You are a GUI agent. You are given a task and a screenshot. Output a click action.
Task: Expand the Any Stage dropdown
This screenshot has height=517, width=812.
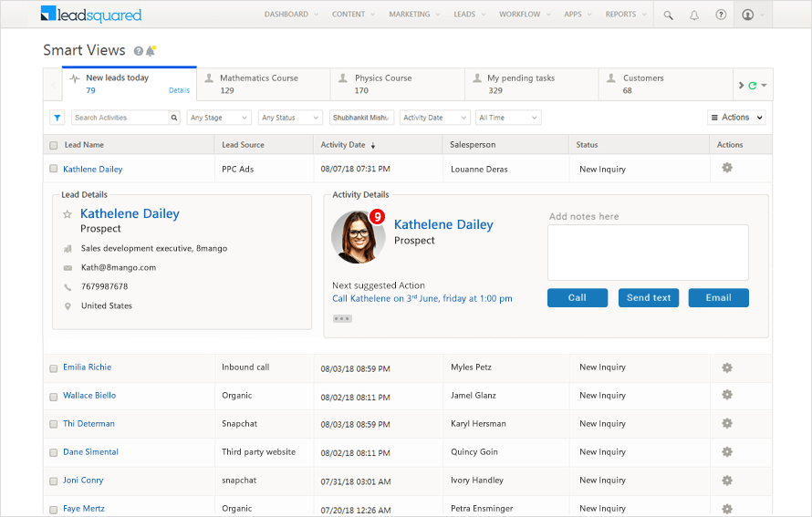(x=219, y=118)
